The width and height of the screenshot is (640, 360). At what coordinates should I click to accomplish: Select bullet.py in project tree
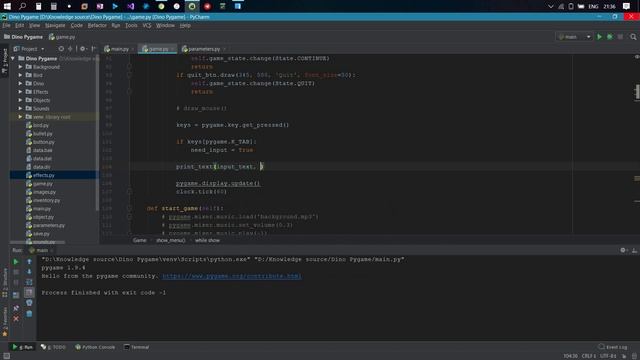(x=39, y=133)
